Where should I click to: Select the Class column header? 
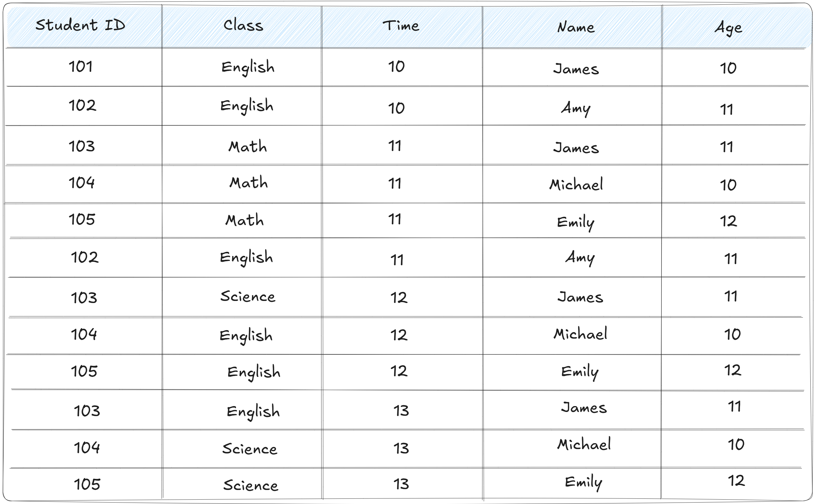(x=243, y=25)
